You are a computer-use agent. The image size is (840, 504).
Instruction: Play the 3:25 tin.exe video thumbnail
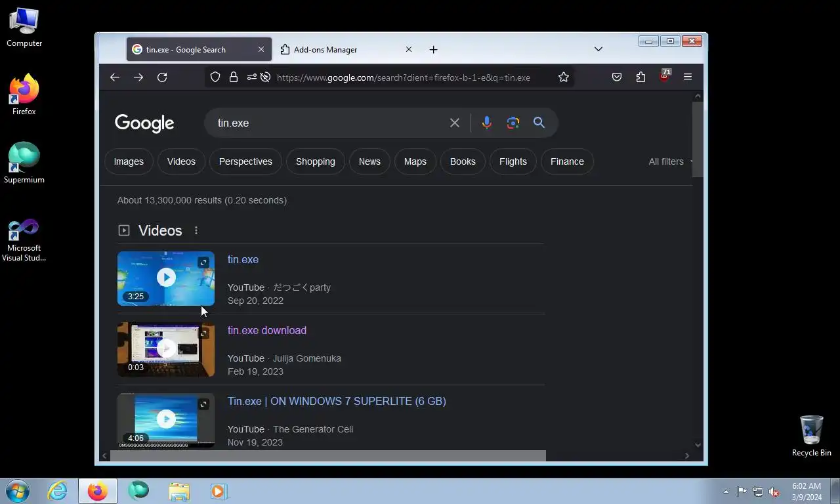pos(166,278)
